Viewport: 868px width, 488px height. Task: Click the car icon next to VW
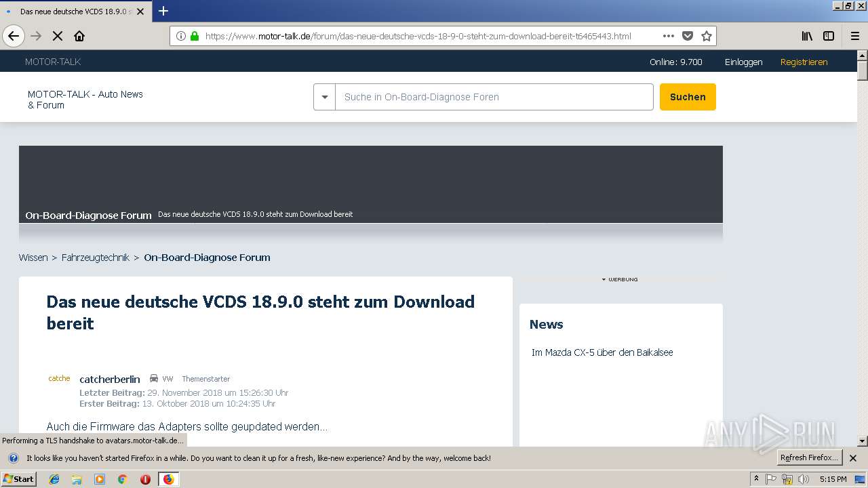point(154,379)
